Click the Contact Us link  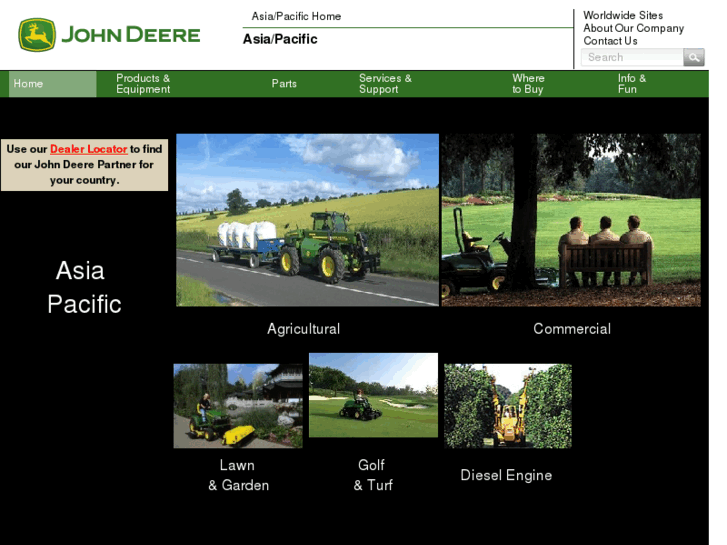click(610, 41)
